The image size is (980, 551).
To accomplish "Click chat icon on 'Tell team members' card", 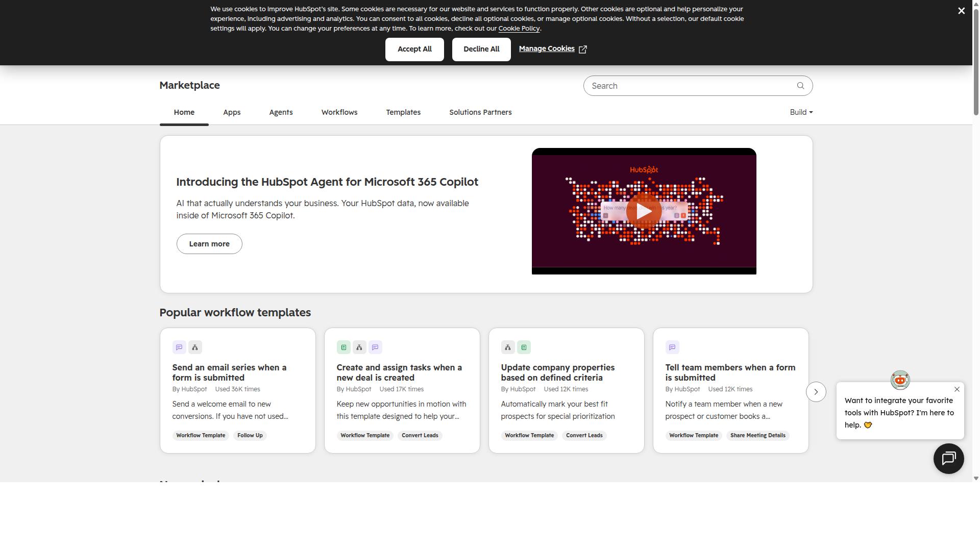I will point(672,347).
